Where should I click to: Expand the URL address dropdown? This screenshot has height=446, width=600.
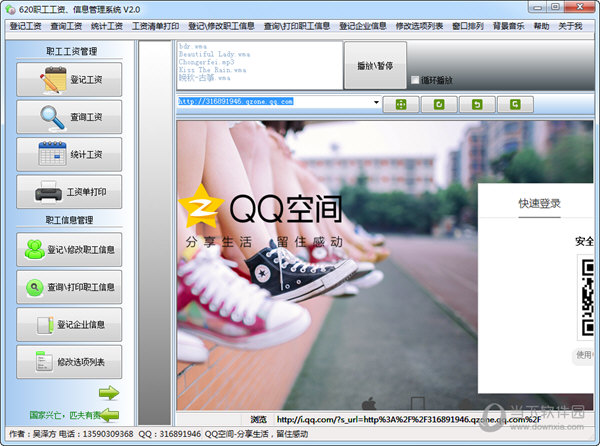tap(376, 102)
